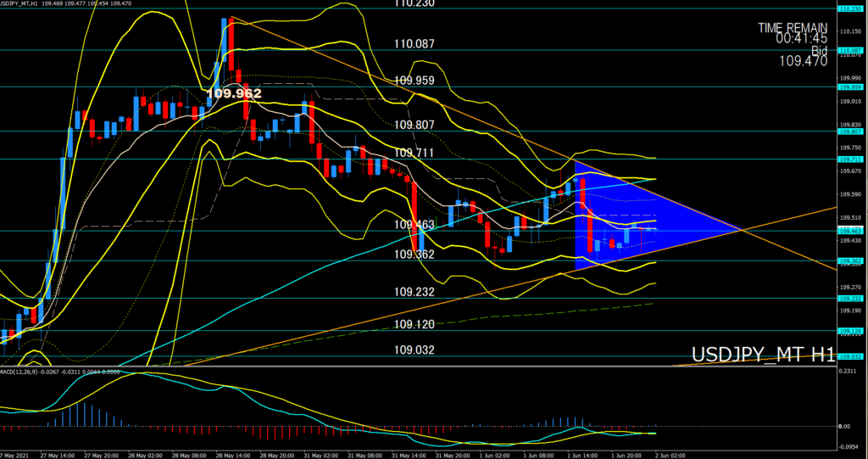Click price axis tick '109.270'
This screenshot has height=459, width=868.
tap(851, 287)
